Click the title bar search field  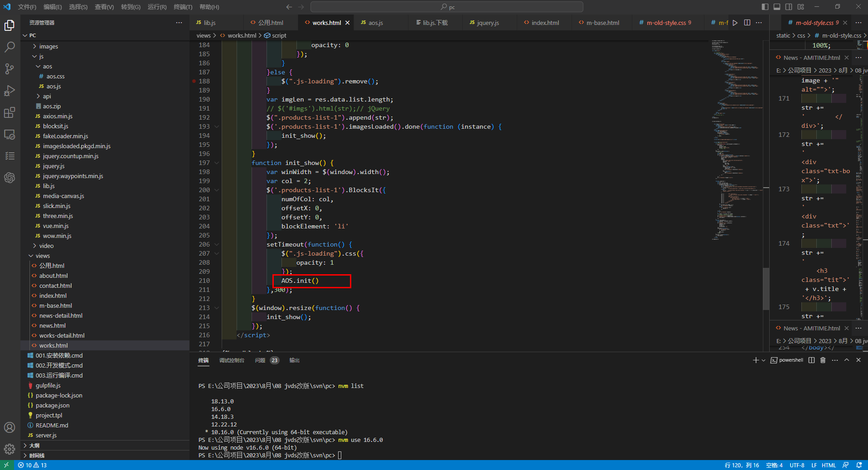click(447, 7)
